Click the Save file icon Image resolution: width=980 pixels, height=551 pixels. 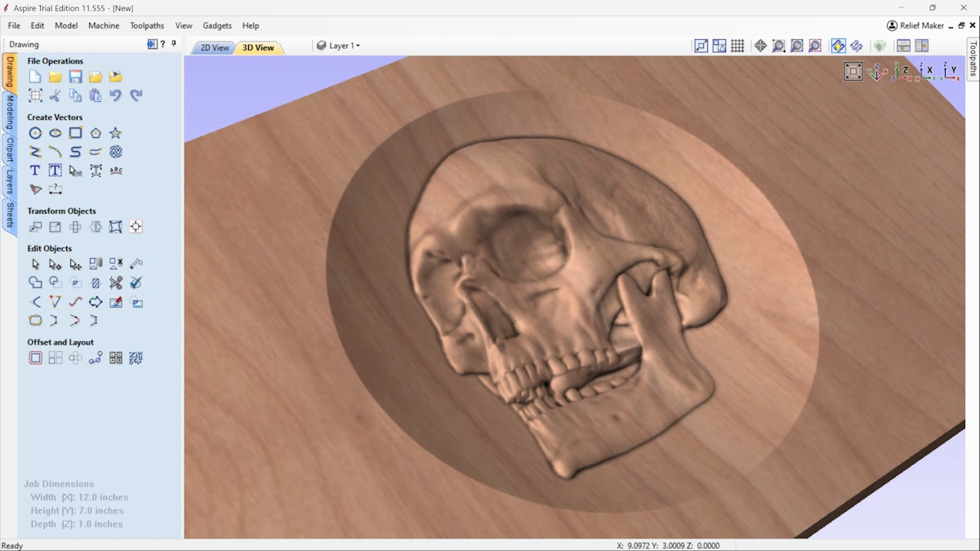pyautogui.click(x=75, y=77)
